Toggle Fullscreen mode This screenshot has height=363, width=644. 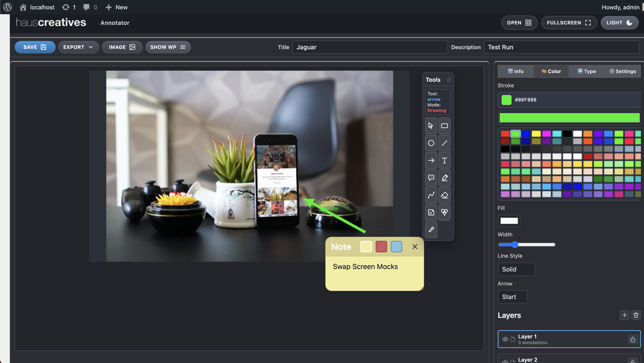[x=569, y=23]
